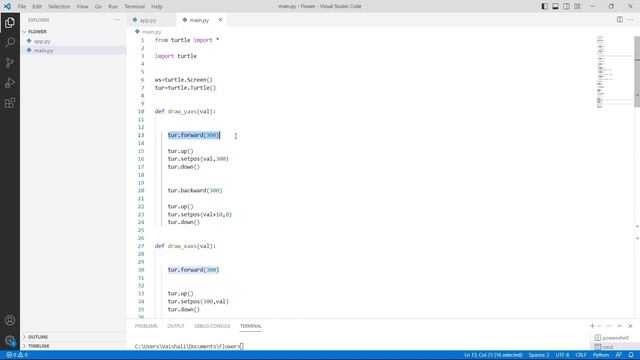Click the VS Code logo icon
This screenshot has width=640, height=360.
tap(7, 6)
